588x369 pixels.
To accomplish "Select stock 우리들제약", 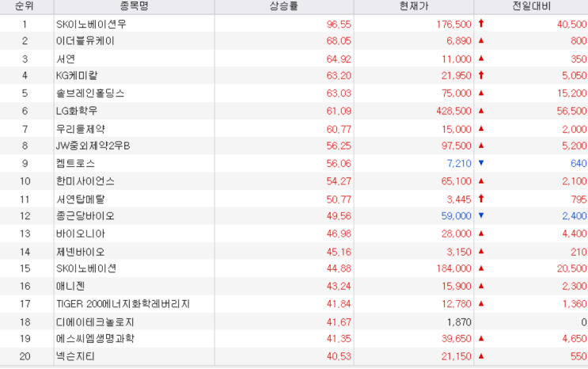I will point(81,129).
